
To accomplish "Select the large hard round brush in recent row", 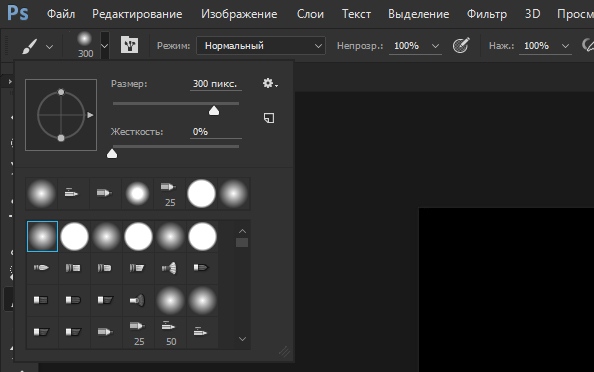I will 202,194.
